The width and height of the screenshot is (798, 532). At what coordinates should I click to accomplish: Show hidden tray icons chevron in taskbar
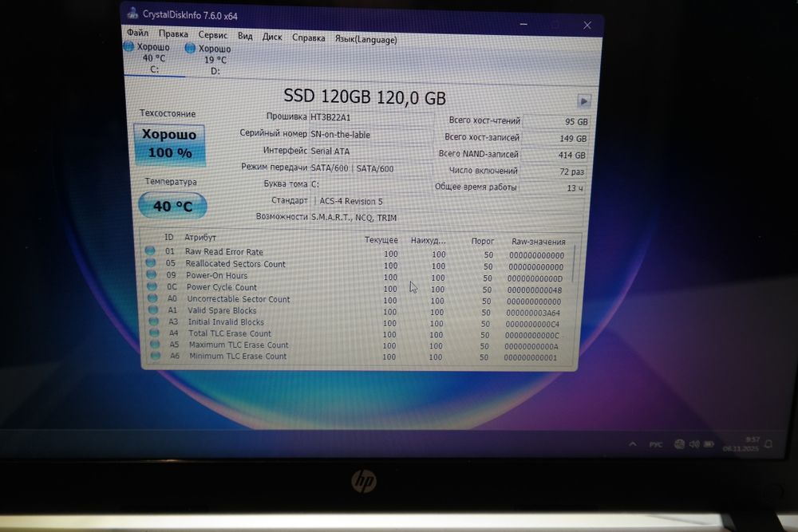(632, 443)
